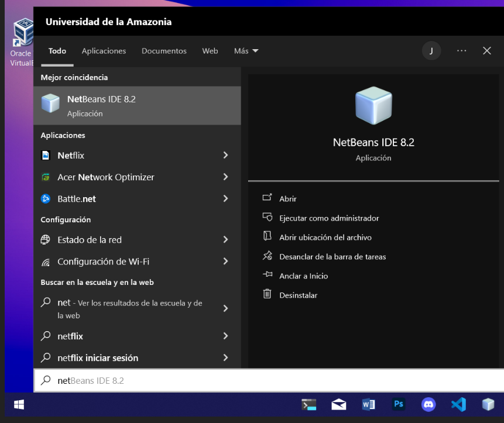The width and height of the screenshot is (504, 423).
Task: Open 'Battle.net' app result
Action: [137, 199]
